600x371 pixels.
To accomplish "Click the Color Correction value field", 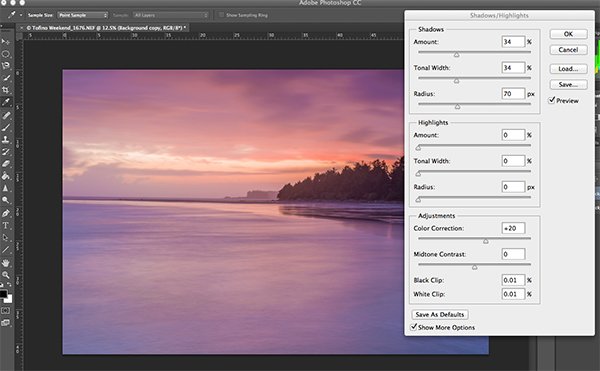I will [513, 228].
